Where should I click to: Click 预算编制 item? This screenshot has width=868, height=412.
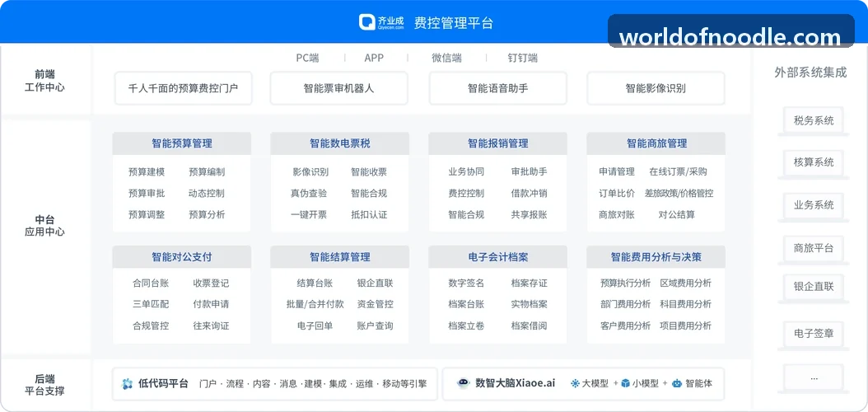207,171
